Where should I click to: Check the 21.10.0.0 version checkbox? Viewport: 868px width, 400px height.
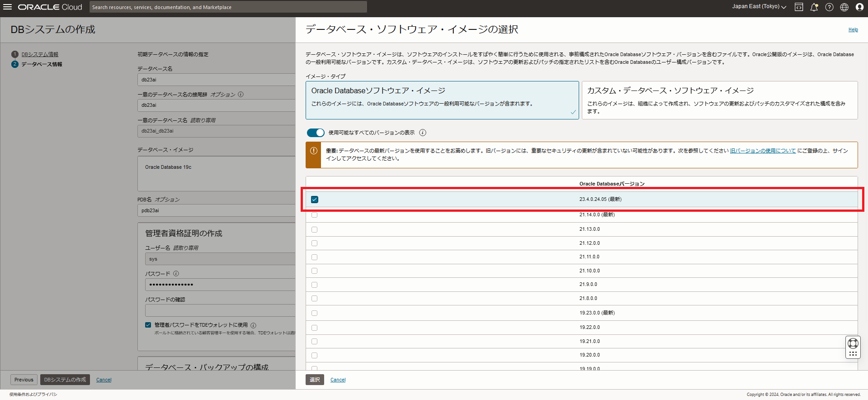(315, 271)
